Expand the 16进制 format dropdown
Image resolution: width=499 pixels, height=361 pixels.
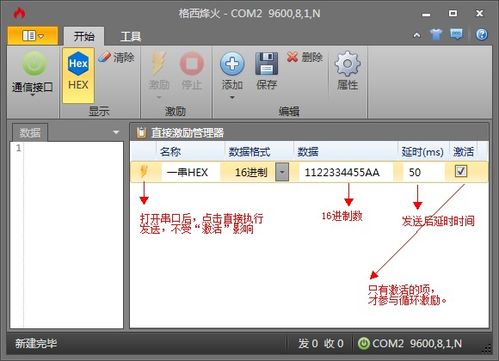click(x=282, y=172)
